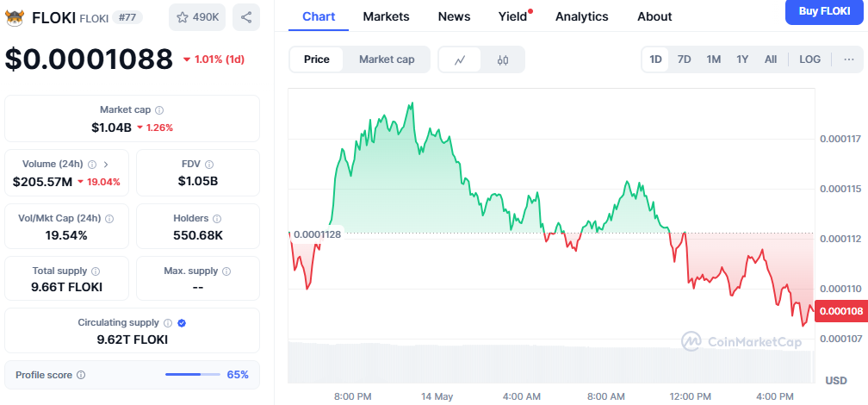The height and width of the screenshot is (405, 868).
Task: Select the Price chart toggle
Action: (x=317, y=59)
